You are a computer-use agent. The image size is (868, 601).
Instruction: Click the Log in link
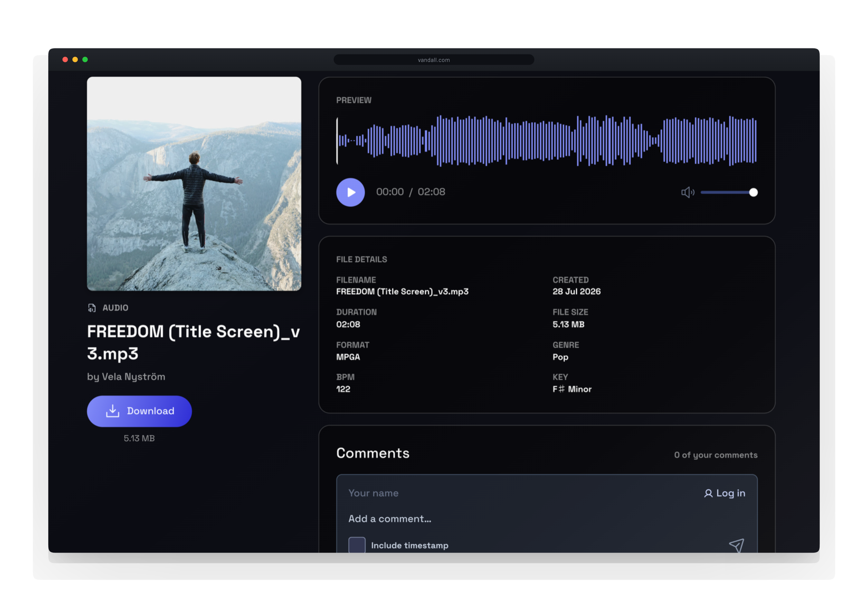(x=724, y=493)
